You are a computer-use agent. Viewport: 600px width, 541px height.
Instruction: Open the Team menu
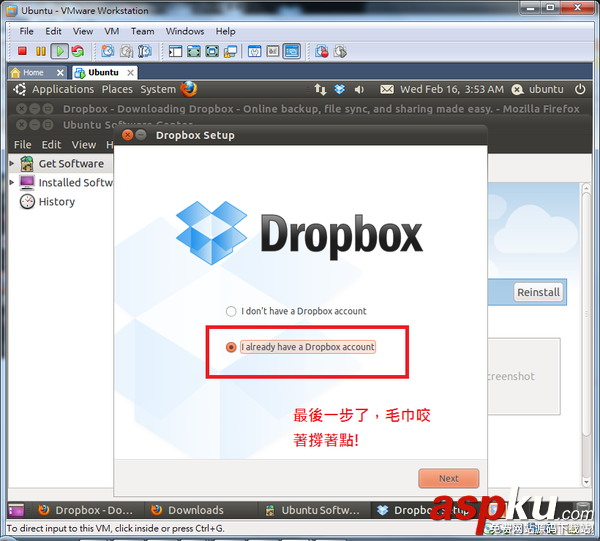click(x=142, y=31)
